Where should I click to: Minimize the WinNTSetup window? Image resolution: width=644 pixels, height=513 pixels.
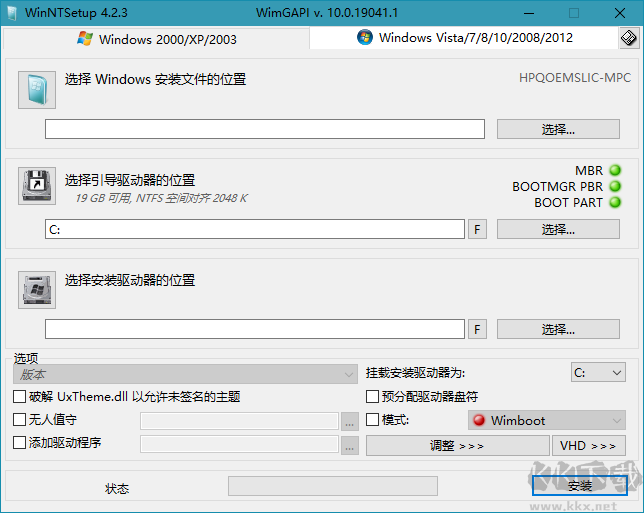(529, 14)
